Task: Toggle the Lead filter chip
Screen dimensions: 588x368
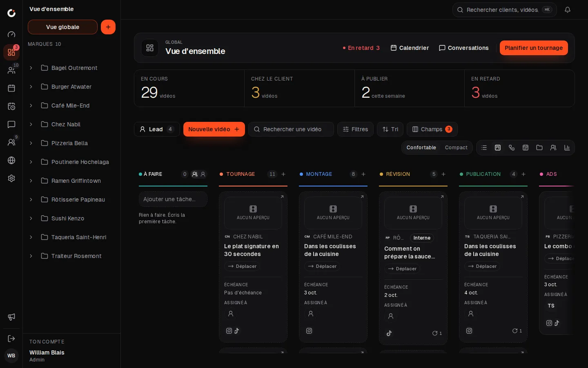Action: point(157,129)
